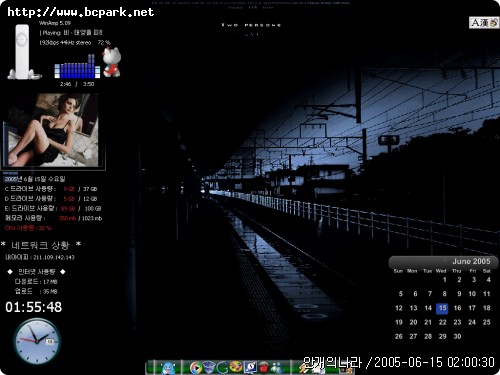The height and width of the screenshot is (375, 500).
Task: Click the 메모리 사용량 row
Action: point(53,218)
